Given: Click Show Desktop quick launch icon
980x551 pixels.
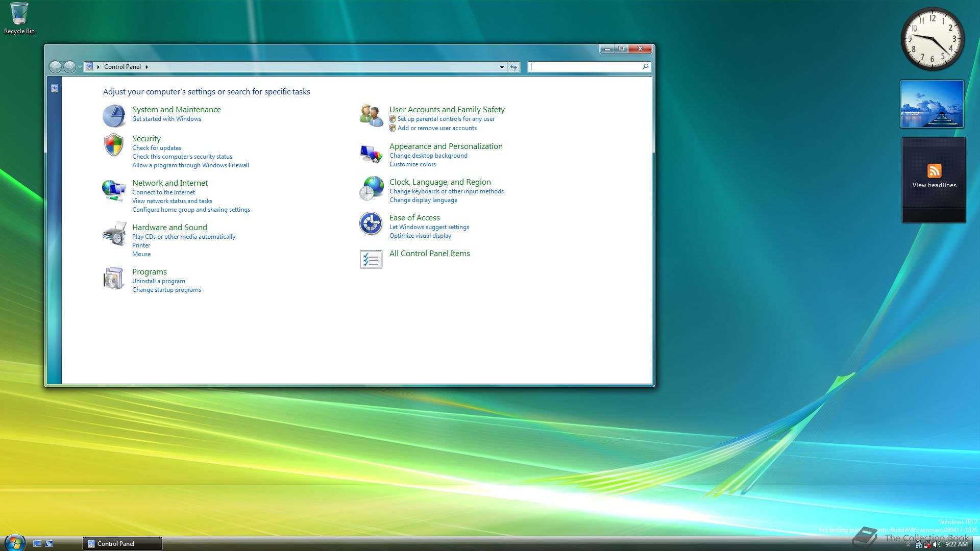Looking at the screenshot, I should 37,544.
